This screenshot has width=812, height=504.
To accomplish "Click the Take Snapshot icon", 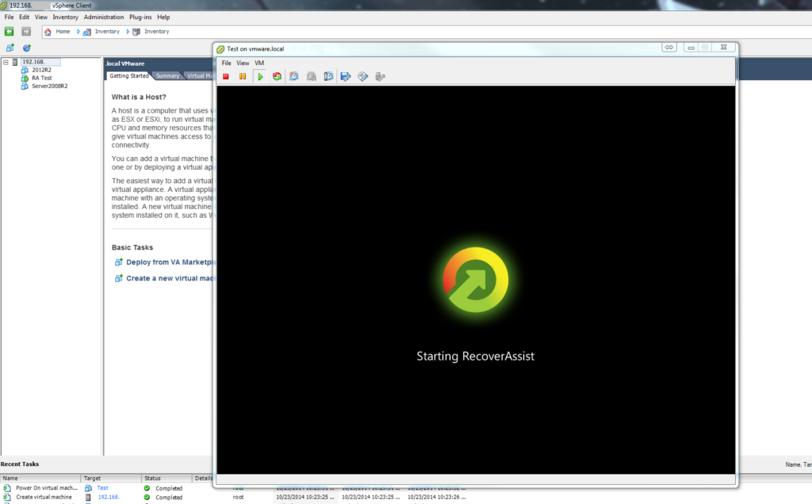I will (293, 76).
